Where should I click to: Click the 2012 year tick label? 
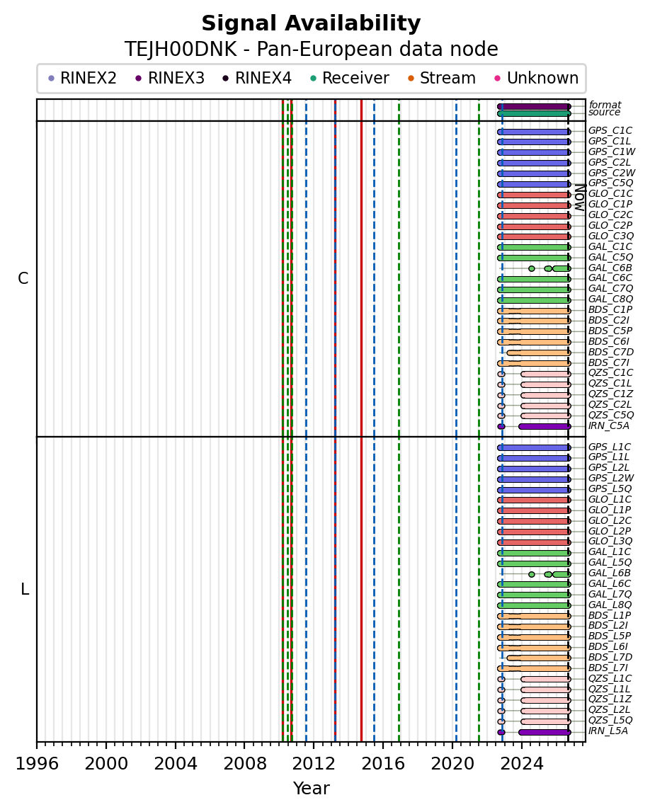pos(314,763)
